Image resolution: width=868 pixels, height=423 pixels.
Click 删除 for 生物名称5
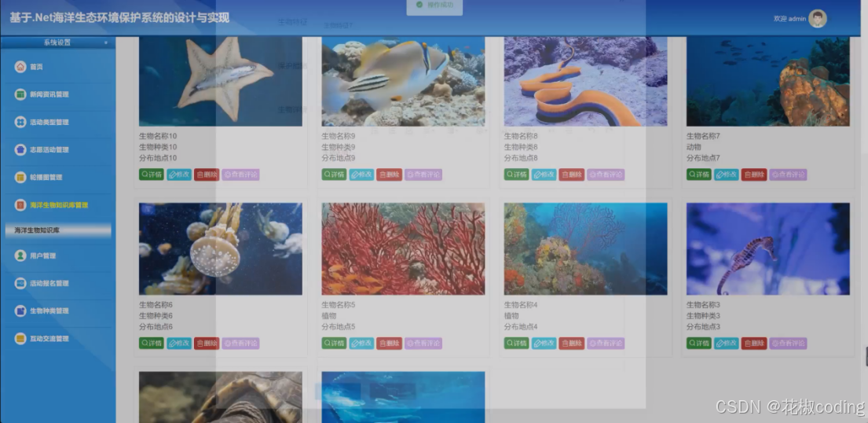(x=389, y=343)
